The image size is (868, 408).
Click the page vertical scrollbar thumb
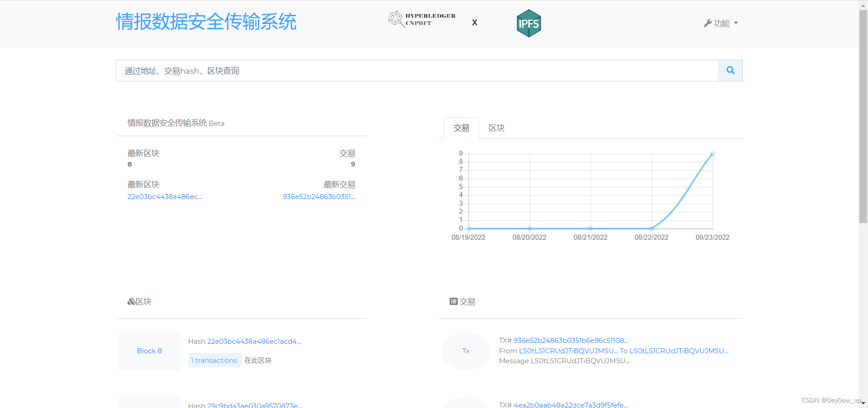point(863,116)
